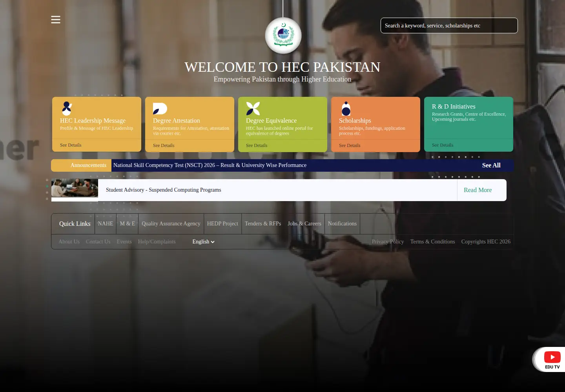Open Help/Complaints footer link

point(157,242)
